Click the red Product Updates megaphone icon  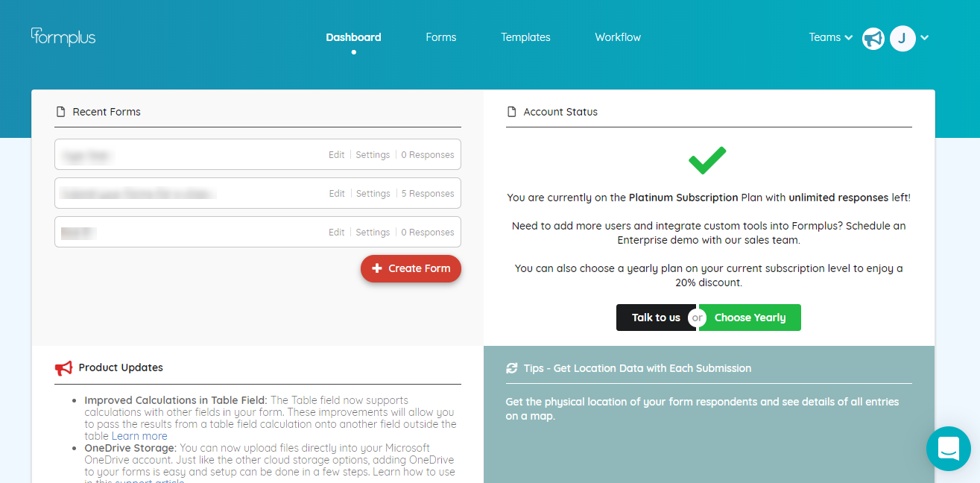tap(63, 367)
